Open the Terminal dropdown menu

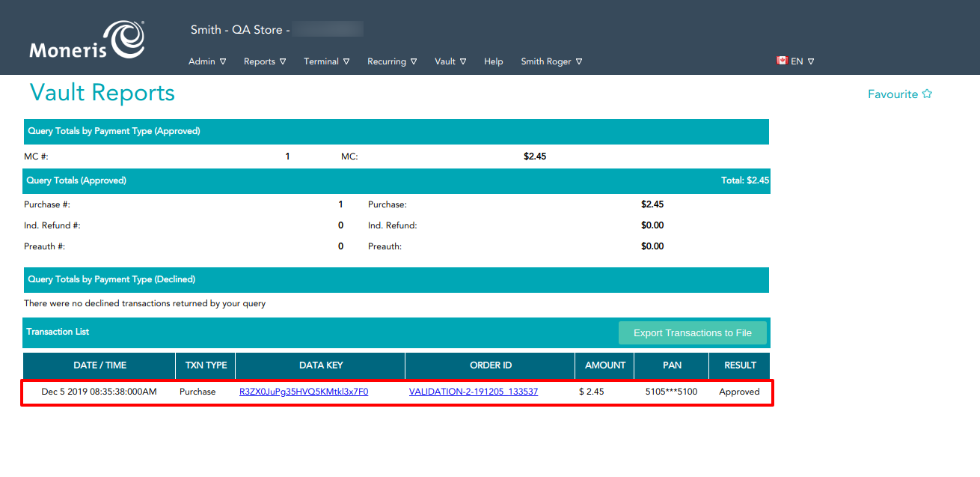coord(326,61)
